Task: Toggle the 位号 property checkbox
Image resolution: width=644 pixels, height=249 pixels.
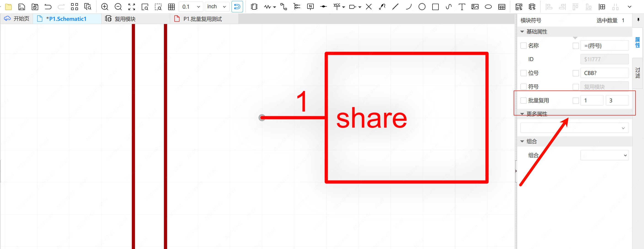Action: pyautogui.click(x=522, y=73)
